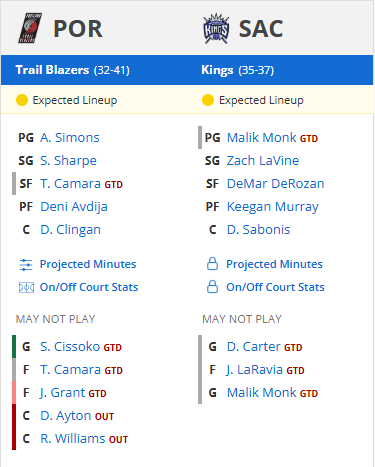This screenshot has height=467, width=375.
Task: Open Sacramento On/Off Court Stats link
Action: coord(275,287)
